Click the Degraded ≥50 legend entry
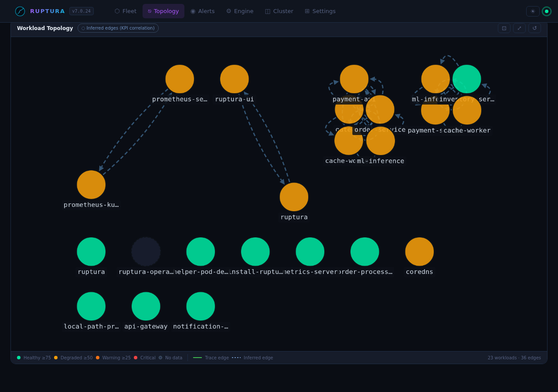The image size is (558, 392). 73,358
